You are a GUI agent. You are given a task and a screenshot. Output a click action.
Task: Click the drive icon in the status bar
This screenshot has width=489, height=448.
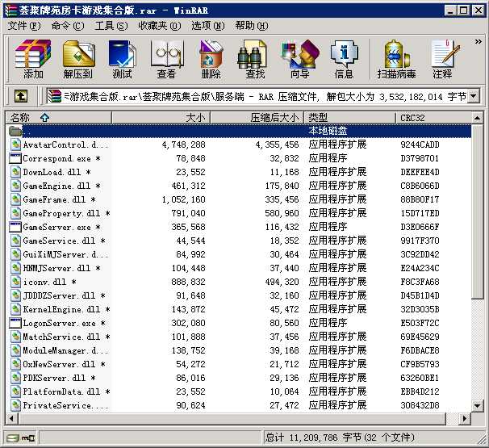(x=13, y=438)
